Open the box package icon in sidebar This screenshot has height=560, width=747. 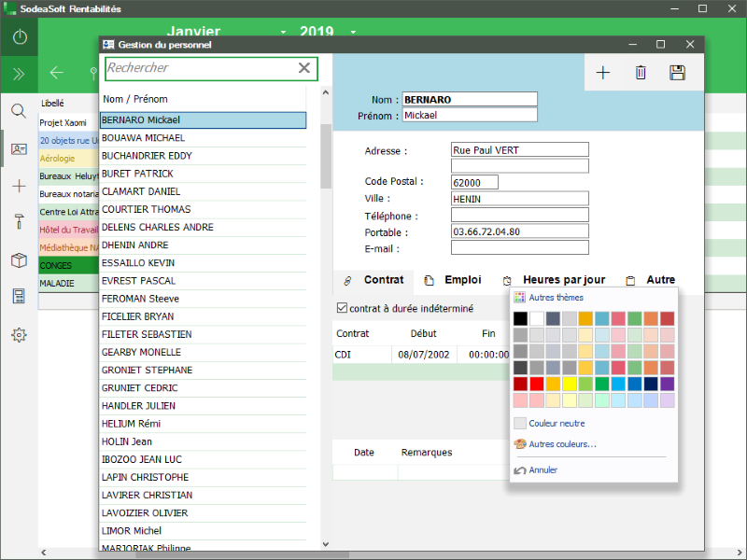[19, 260]
